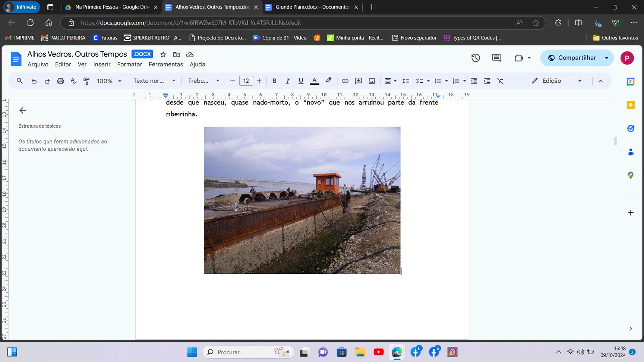
Task: Close the document outline with back arrow
Action: click(x=23, y=110)
